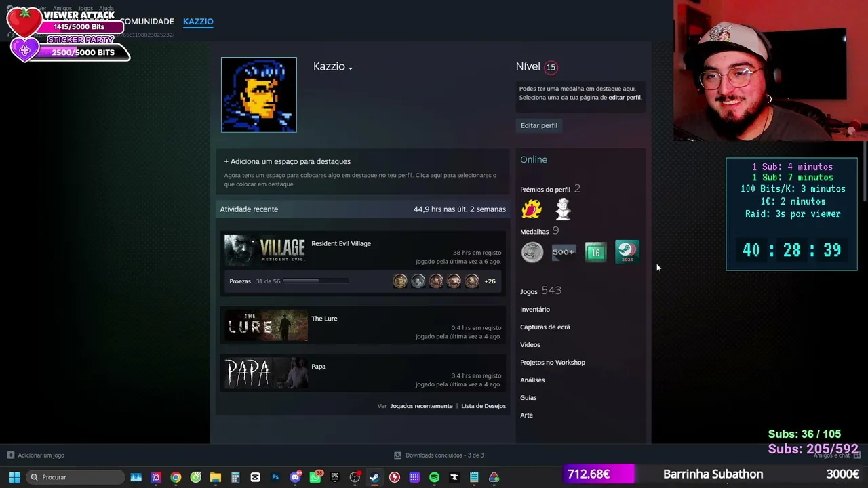Open the Guias link
Screen dimensions: 868x488
pos(528,398)
